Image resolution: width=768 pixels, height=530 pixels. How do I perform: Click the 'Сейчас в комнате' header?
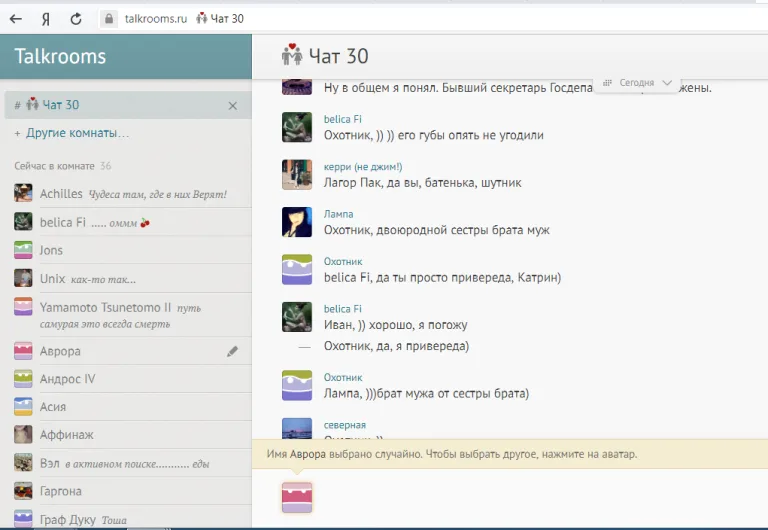point(54,166)
